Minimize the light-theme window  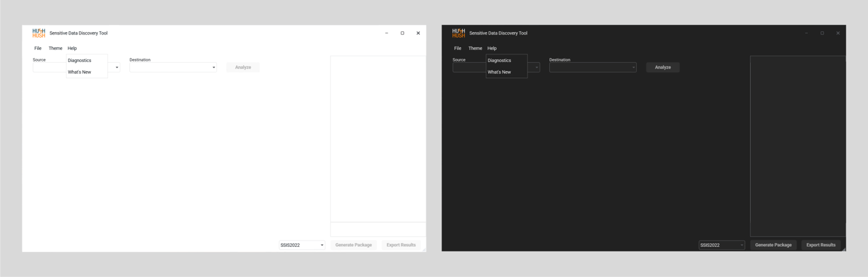387,33
